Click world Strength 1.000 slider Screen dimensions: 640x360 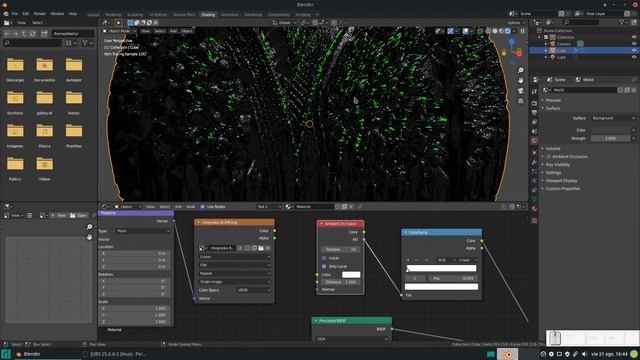tap(611, 138)
